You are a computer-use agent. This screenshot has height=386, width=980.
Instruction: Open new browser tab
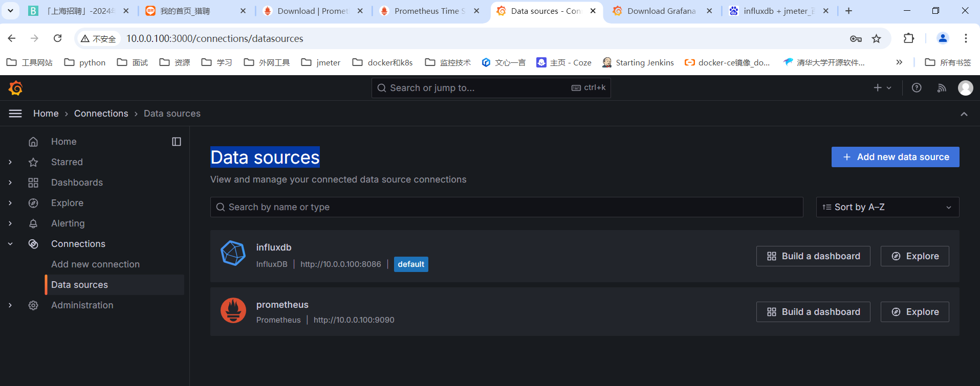(848, 11)
